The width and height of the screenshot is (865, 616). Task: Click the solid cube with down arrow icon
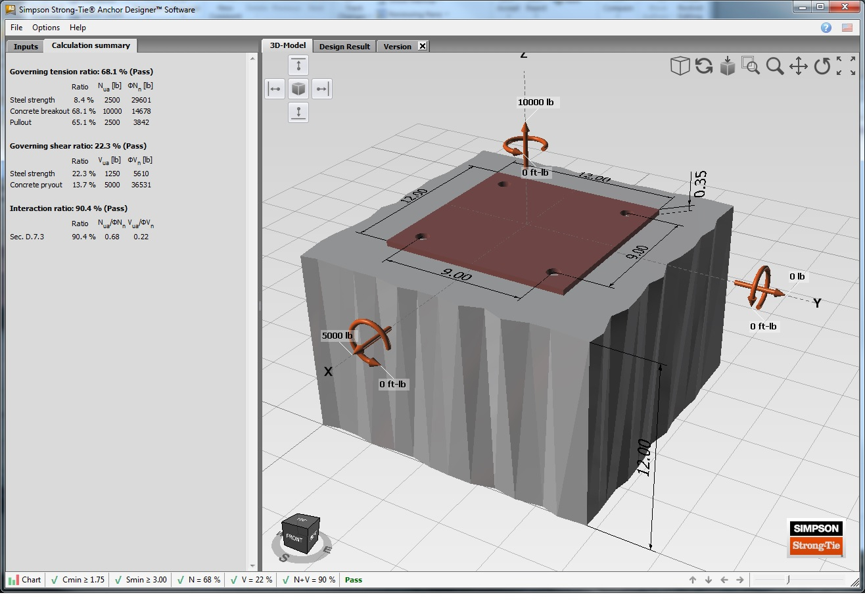[727, 66]
